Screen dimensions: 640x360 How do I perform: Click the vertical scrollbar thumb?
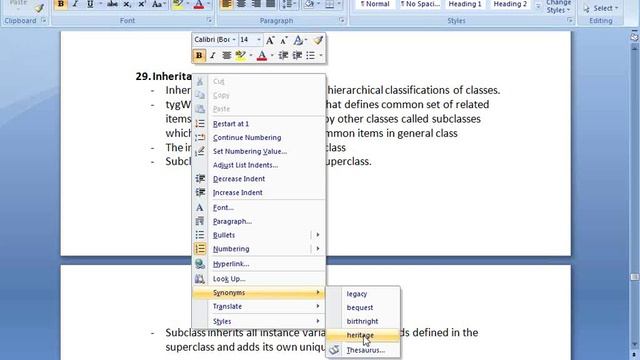[634, 277]
